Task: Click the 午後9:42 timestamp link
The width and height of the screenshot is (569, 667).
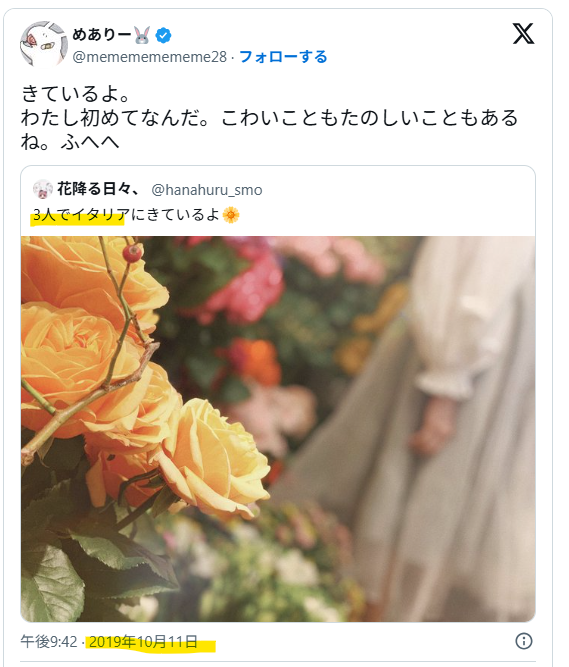Action: [49, 641]
